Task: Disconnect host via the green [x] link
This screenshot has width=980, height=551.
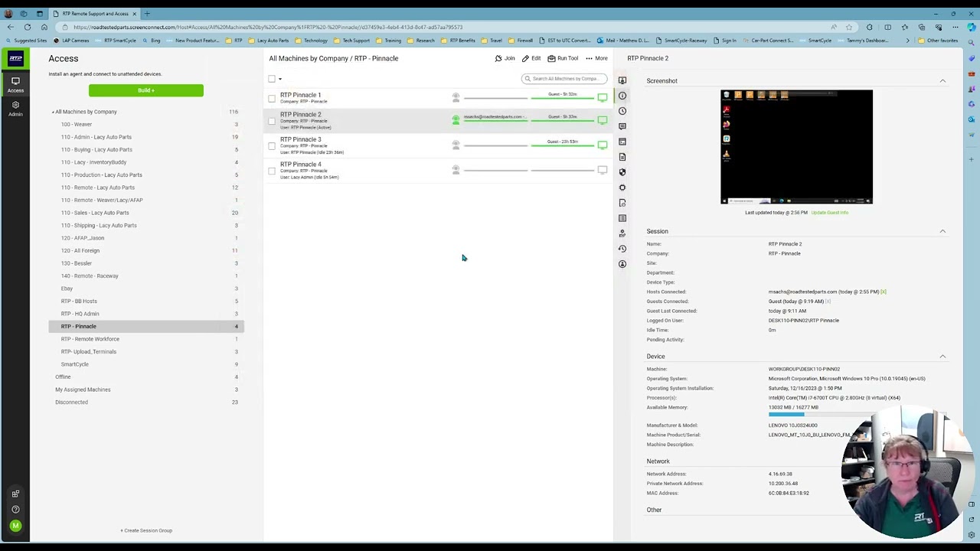Action: point(883,292)
